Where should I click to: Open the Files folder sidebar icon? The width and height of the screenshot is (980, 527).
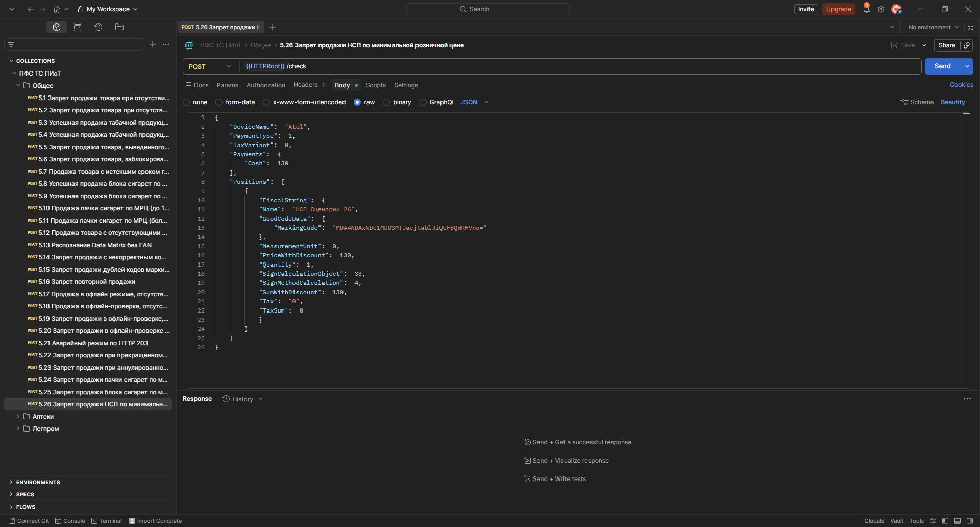click(x=119, y=27)
